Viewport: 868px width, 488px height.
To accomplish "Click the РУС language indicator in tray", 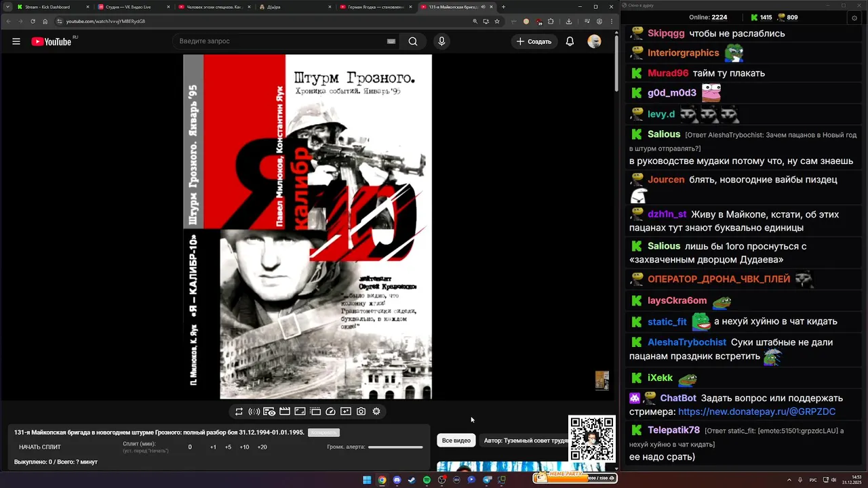I will point(813,480).
